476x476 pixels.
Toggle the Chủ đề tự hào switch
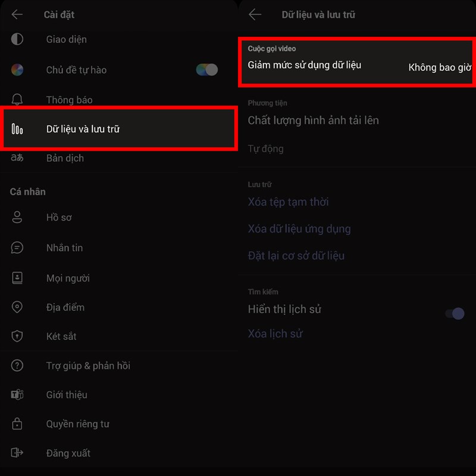tap(207, 70)
